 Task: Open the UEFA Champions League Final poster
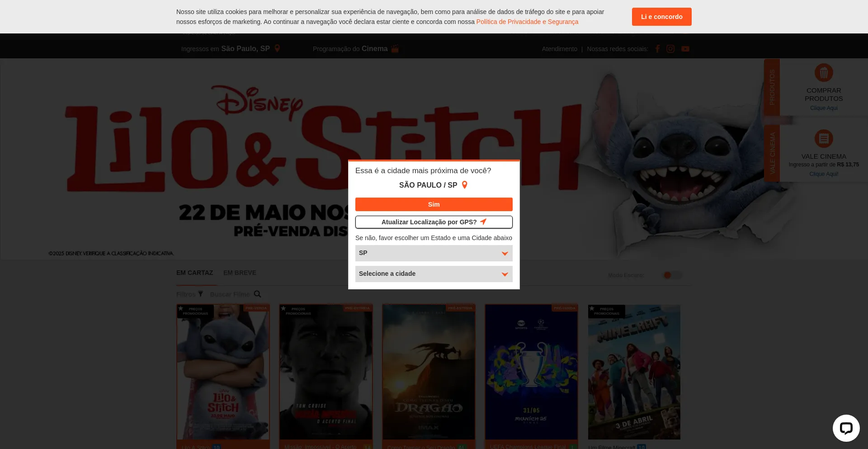click(x=531, y=372)
